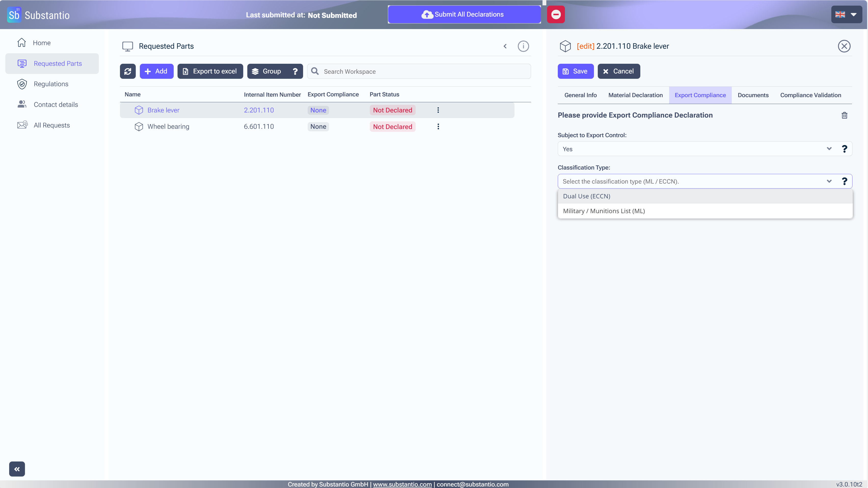868x488 pixels.
Task: Select Dual Use (ECCN) option
Action: pos(587,196)
